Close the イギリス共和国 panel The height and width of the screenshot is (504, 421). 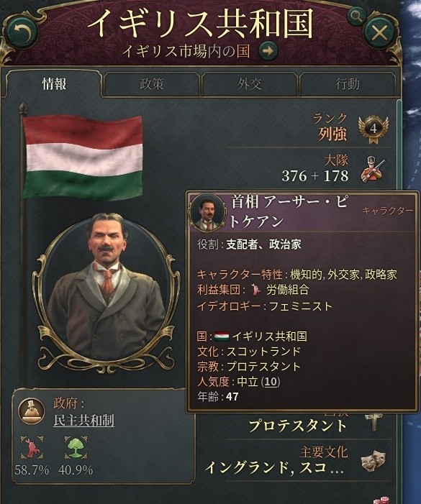379,32
